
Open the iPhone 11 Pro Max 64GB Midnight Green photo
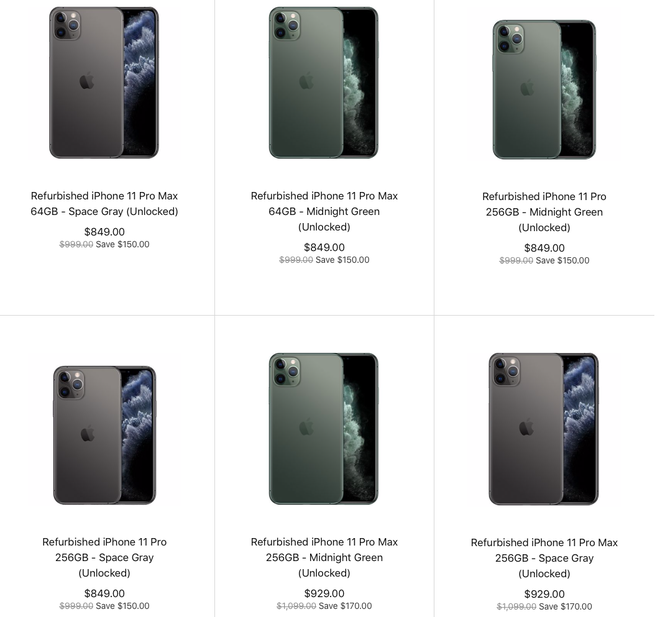(324, 82)
